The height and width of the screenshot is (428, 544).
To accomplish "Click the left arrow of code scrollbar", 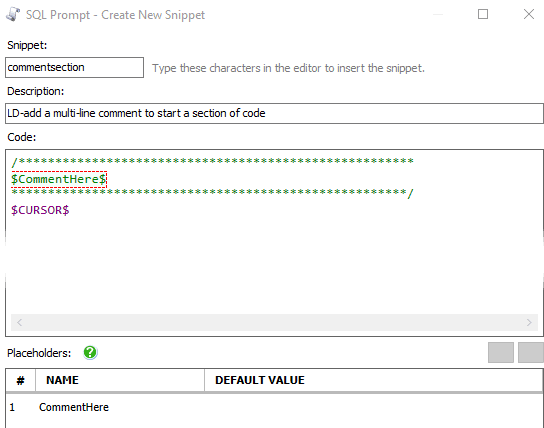I will [19, 323].
